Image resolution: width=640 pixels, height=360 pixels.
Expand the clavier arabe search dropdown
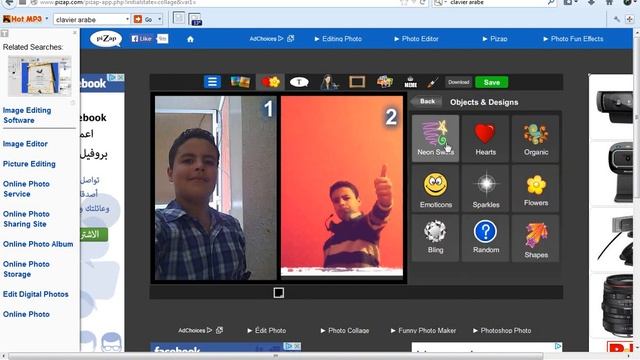point(127,19)
